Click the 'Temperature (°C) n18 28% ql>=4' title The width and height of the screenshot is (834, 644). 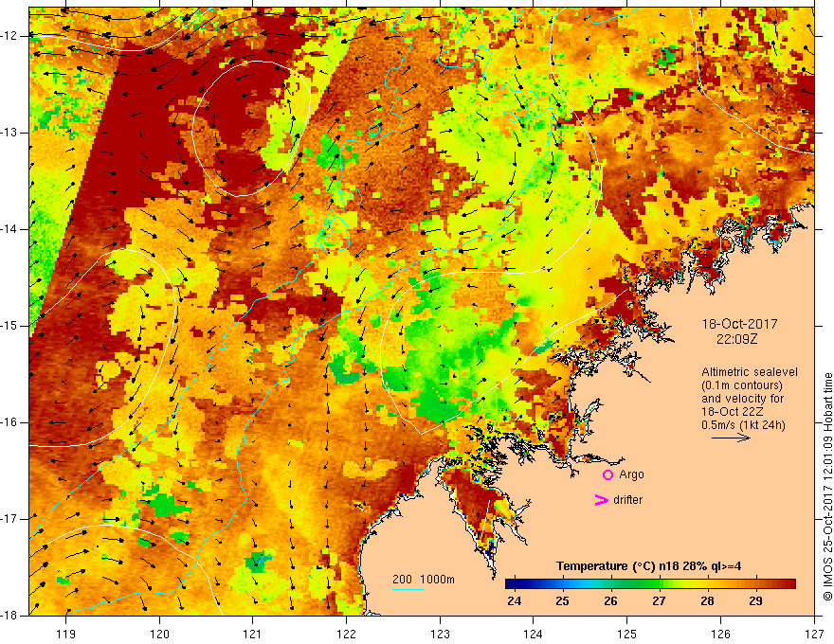tap(648, 566)
